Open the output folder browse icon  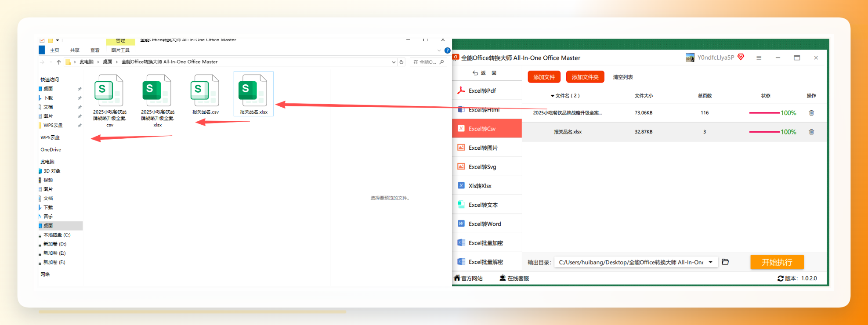point(725,262)
